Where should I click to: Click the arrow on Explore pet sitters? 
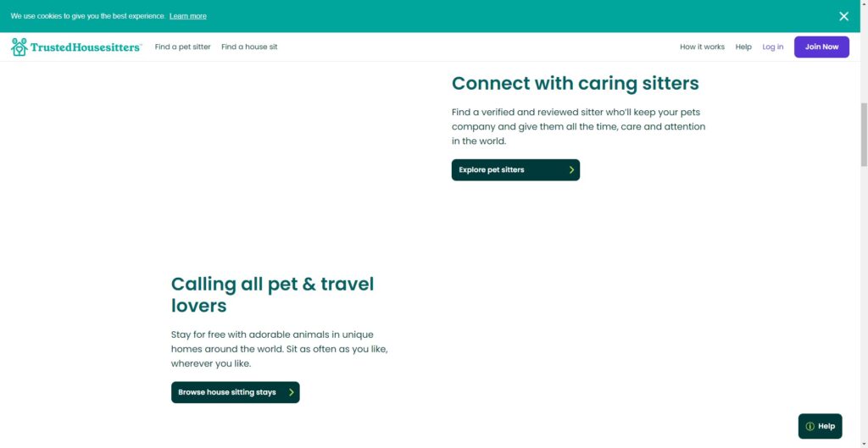(x=572, y=170)
